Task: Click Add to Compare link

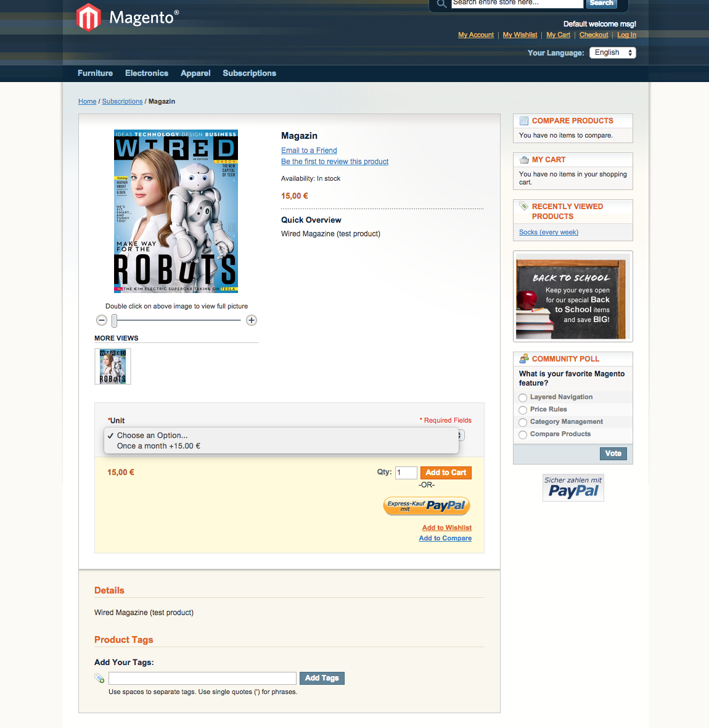Action: click(x=445, y=538)
